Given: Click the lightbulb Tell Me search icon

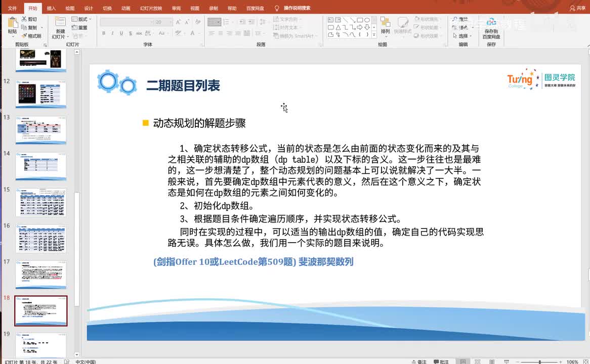Looking at the screenshot, I should pyautogui.click(x=277, y=8).
